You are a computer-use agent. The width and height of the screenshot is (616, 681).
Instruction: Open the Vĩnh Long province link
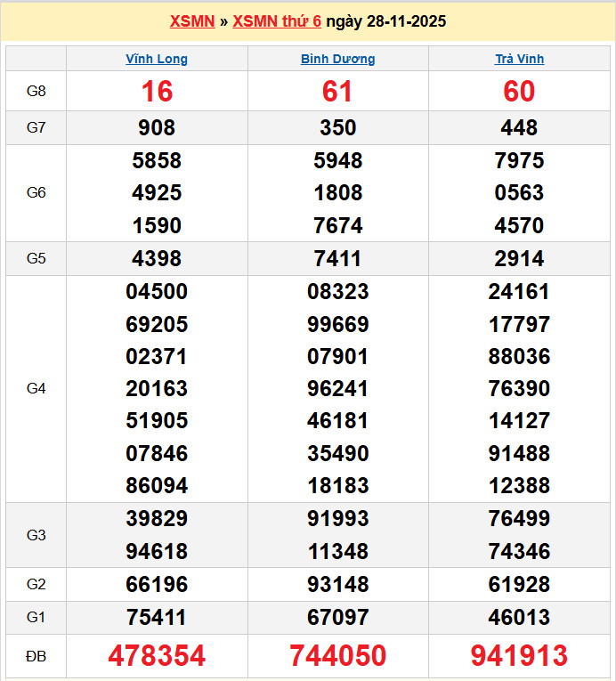(x=157, y=60)
